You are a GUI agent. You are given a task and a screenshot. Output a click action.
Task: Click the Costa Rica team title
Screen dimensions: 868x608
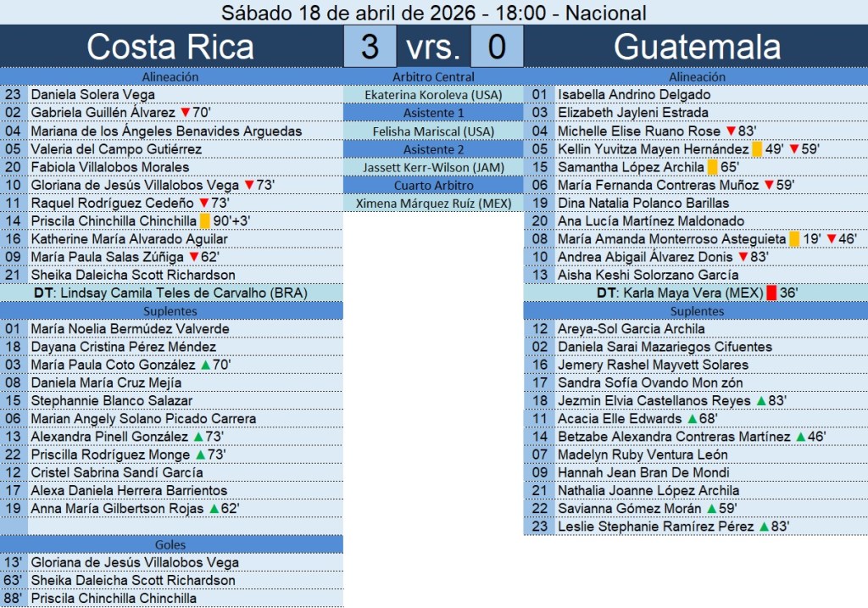170,47
